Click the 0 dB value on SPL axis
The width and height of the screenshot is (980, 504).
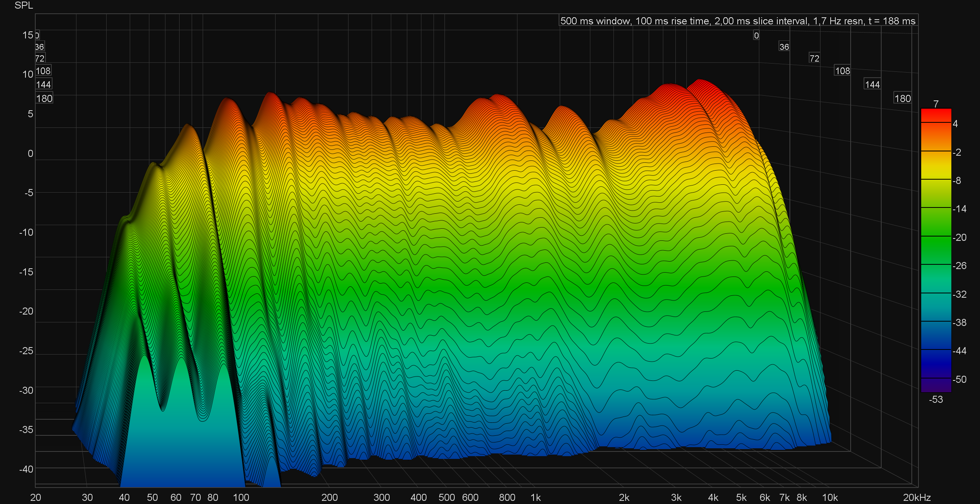[x=30, y=153]
